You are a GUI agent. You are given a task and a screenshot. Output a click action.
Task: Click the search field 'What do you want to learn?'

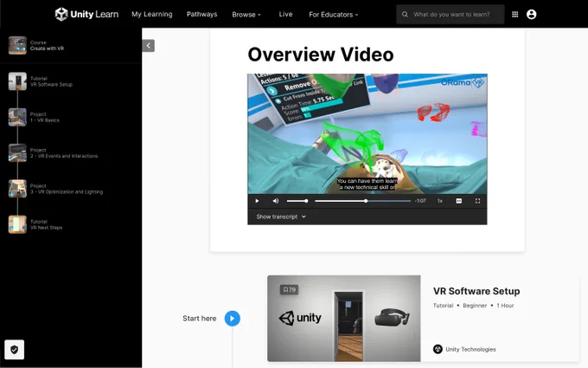pos(451,14)
